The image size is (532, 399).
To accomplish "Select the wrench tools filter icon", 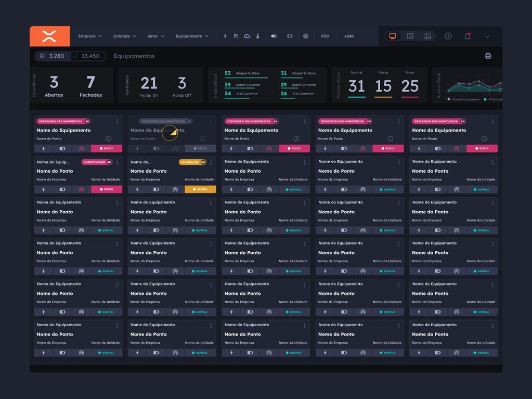I will coord(236,36).
